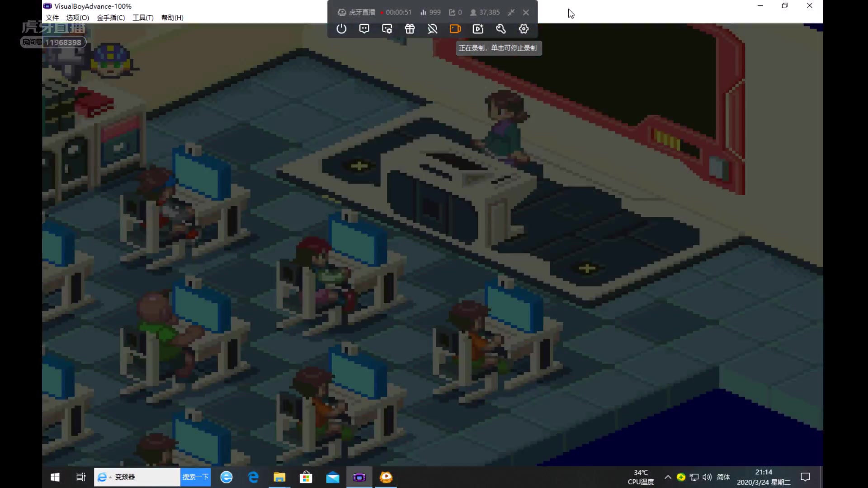Open the 选项(O) menu
868x488 pixels.
pos(78,18)
